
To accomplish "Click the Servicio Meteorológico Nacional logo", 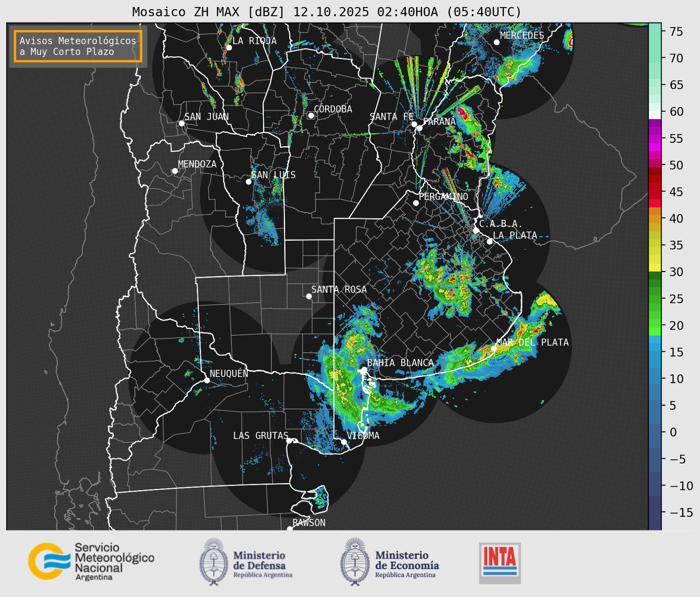I will pyautogui.click(x=91, y=561).
